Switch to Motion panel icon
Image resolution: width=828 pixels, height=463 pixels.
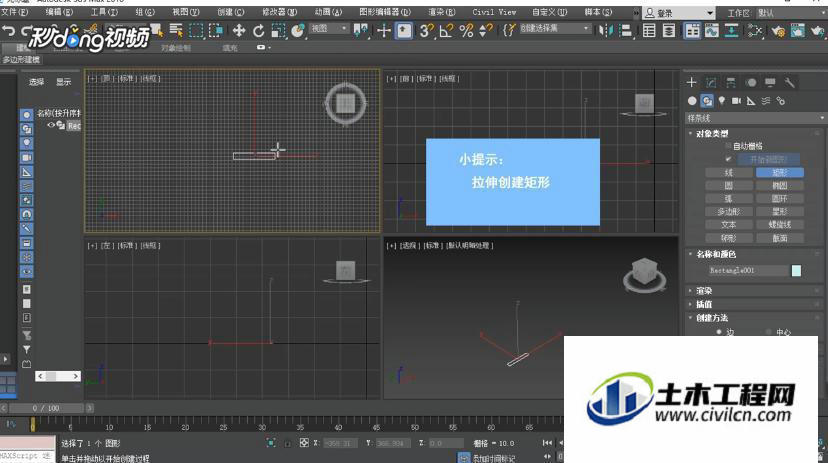751,82
